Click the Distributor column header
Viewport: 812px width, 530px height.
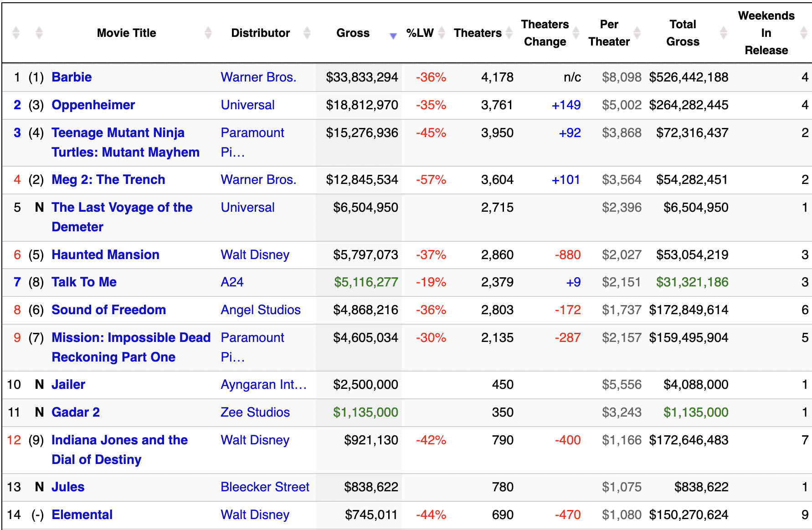[260, 33]
